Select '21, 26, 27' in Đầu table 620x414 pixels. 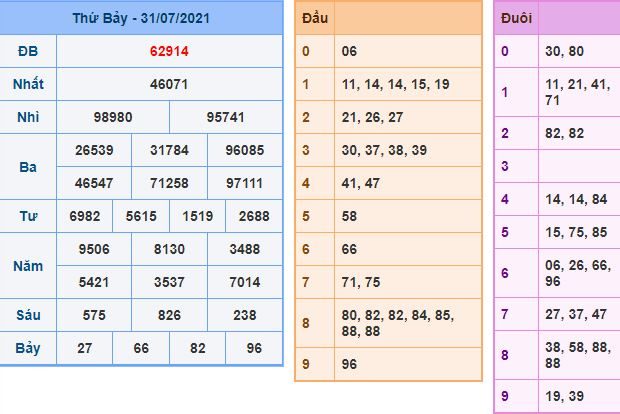372,117
